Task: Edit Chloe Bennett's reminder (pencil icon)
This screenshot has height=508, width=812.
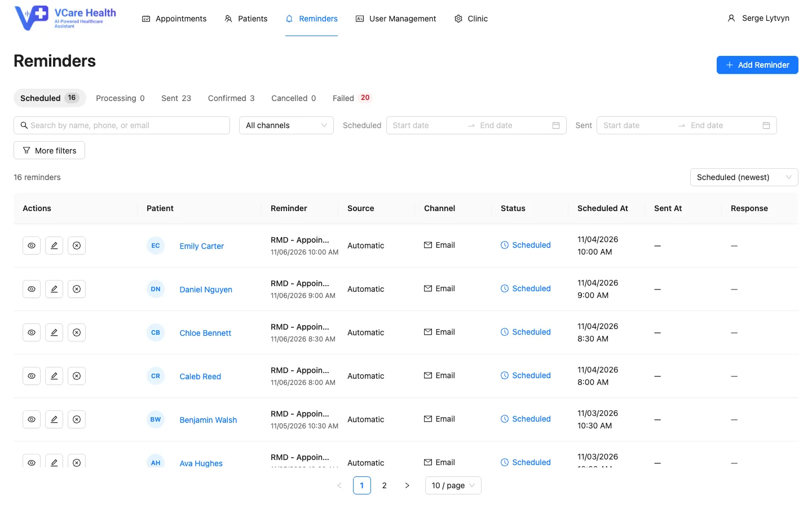Action: coord(54,332)
